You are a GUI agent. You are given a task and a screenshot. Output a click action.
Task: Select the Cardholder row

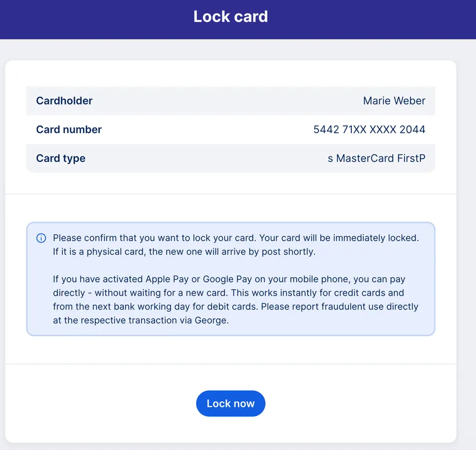click(x=230, y=100)
